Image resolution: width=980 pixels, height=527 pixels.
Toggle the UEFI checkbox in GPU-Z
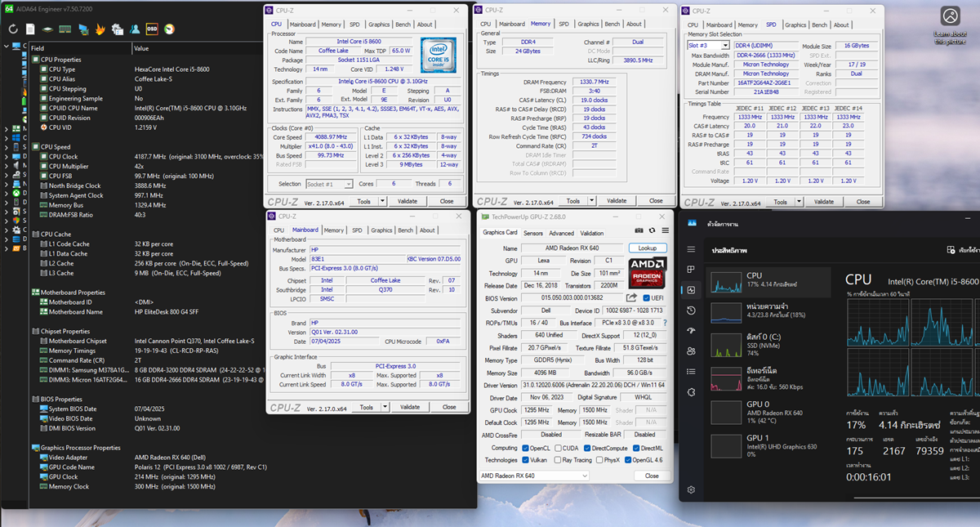point(648,298)
